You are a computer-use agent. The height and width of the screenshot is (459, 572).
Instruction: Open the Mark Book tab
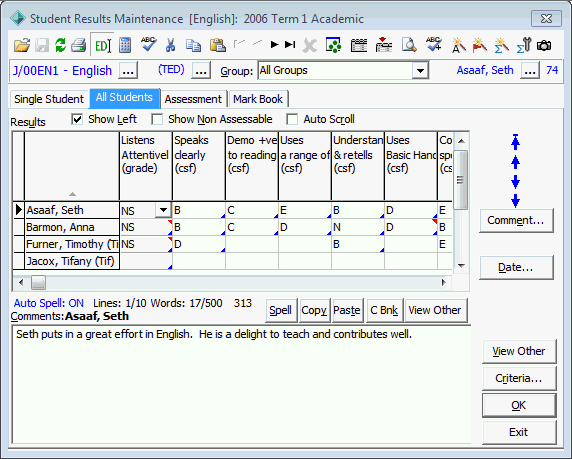coord(258,99)
